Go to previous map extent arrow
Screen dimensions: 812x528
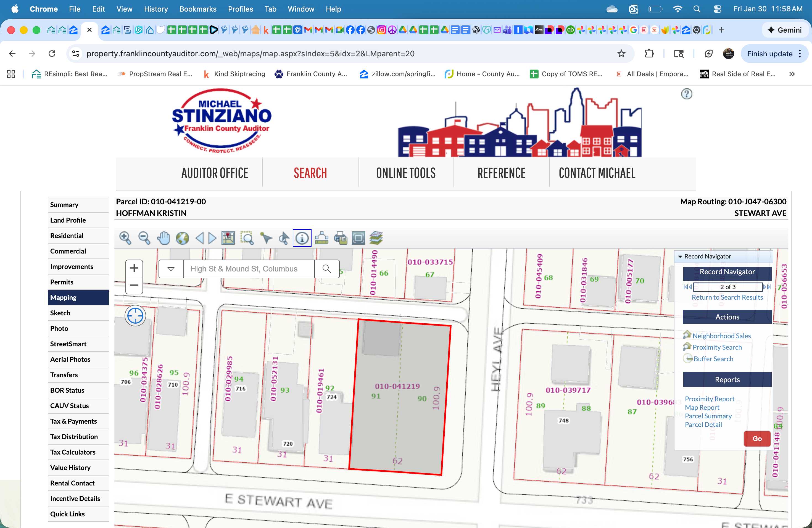coord(200,238)
